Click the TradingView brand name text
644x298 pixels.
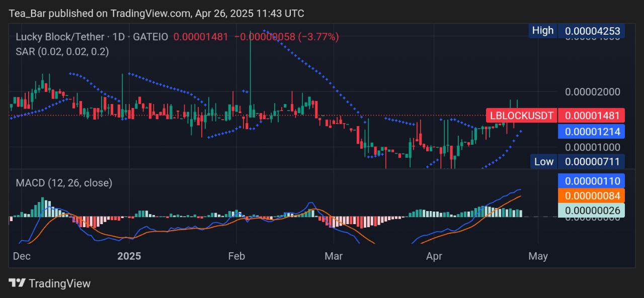tap(59, 283)
